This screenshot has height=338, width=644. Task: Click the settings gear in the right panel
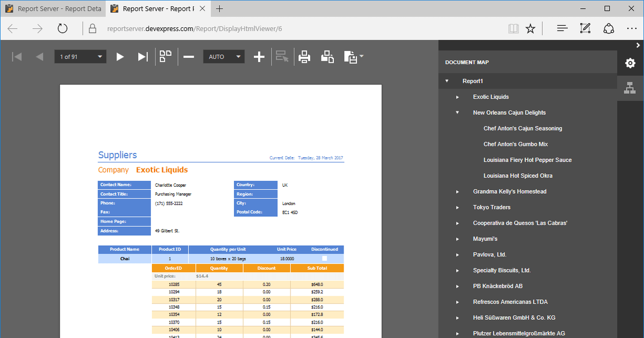630,62
